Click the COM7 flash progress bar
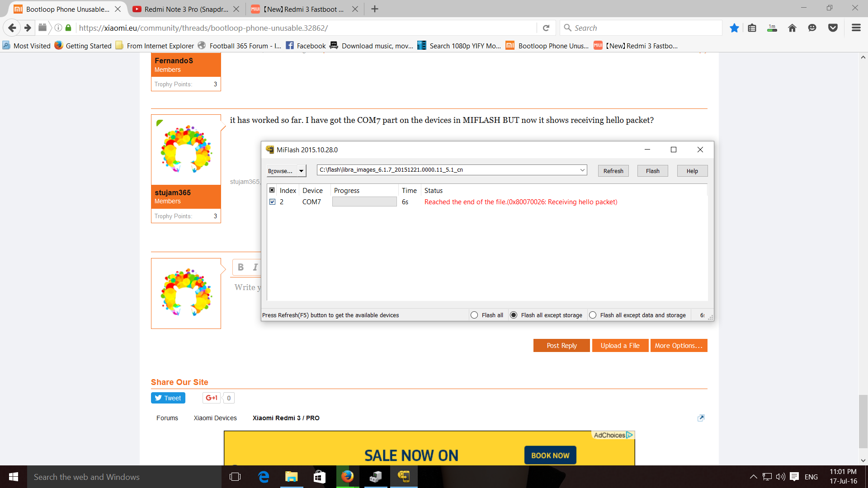The width and height of the screenshot is (868, 488). [364, 202]
